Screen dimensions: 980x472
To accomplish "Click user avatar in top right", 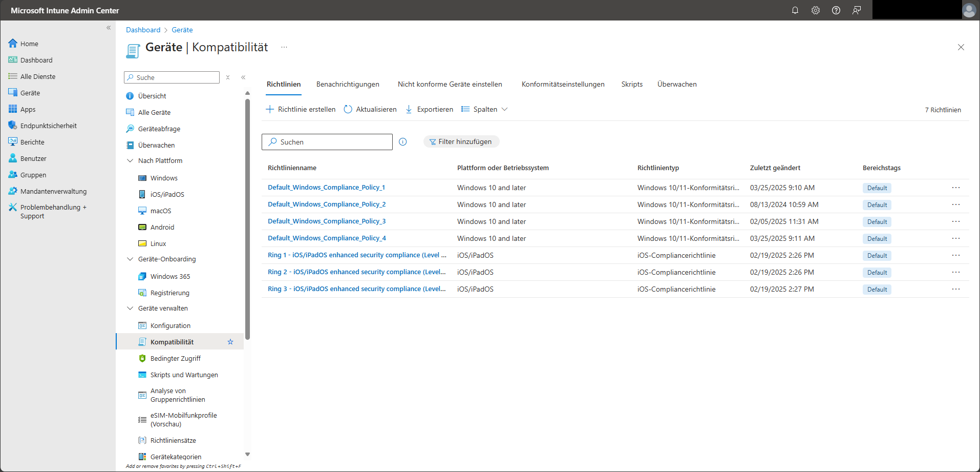I will (x=969, y=10).
